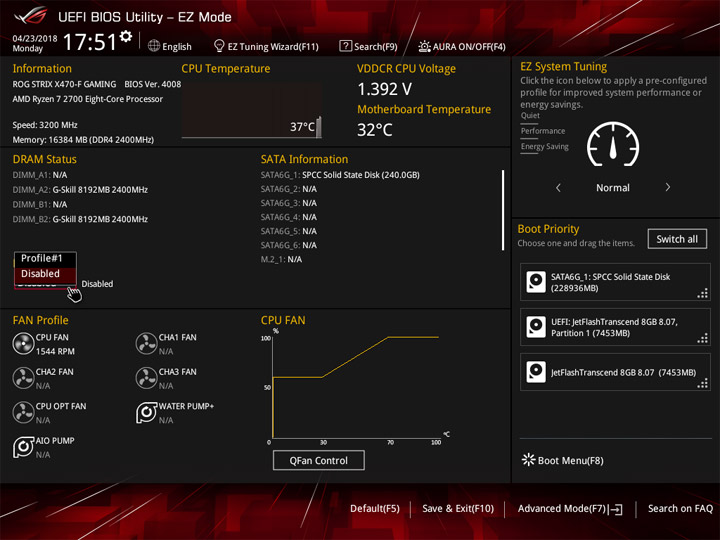The height and width of the screenshot is (540, 720).
Task: Click the CHA1 FAN icon
Action: point(146,343)
